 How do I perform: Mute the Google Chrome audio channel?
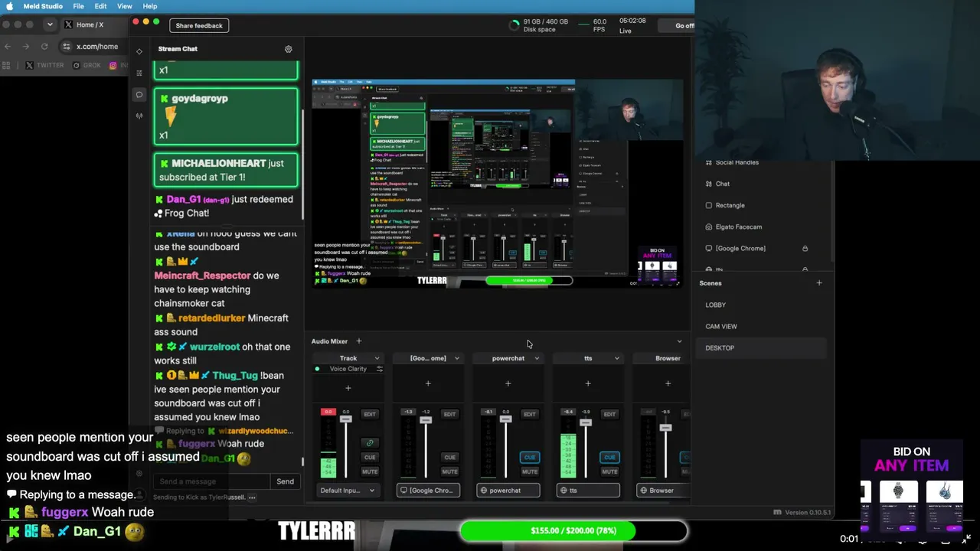[449, 471]
